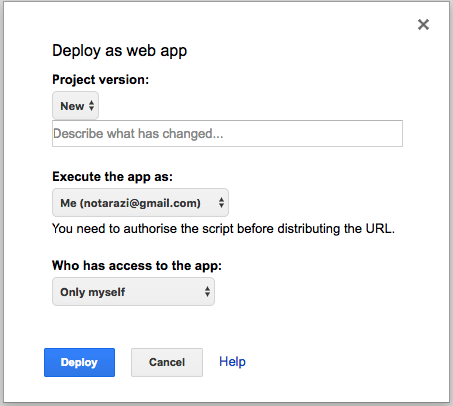Focus the Describe what has changed field
The height and width of the screenshot is (406, 453).
coord(227,133)
